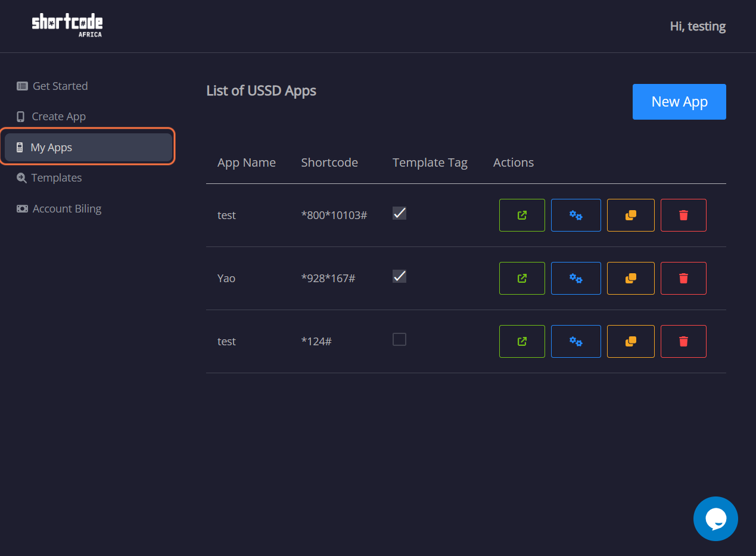Copy the Yao app
This screenshot has width=756, height=556.
click(x=631, y=278)
